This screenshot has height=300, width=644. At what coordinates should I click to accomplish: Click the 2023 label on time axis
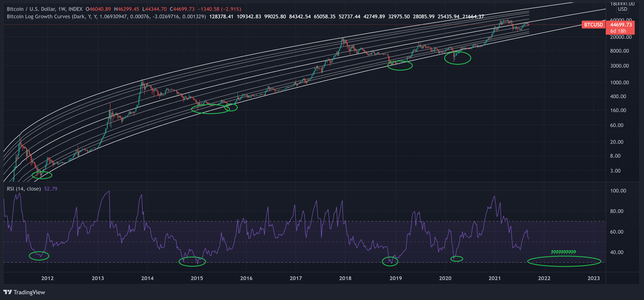[x=594, y=278]
